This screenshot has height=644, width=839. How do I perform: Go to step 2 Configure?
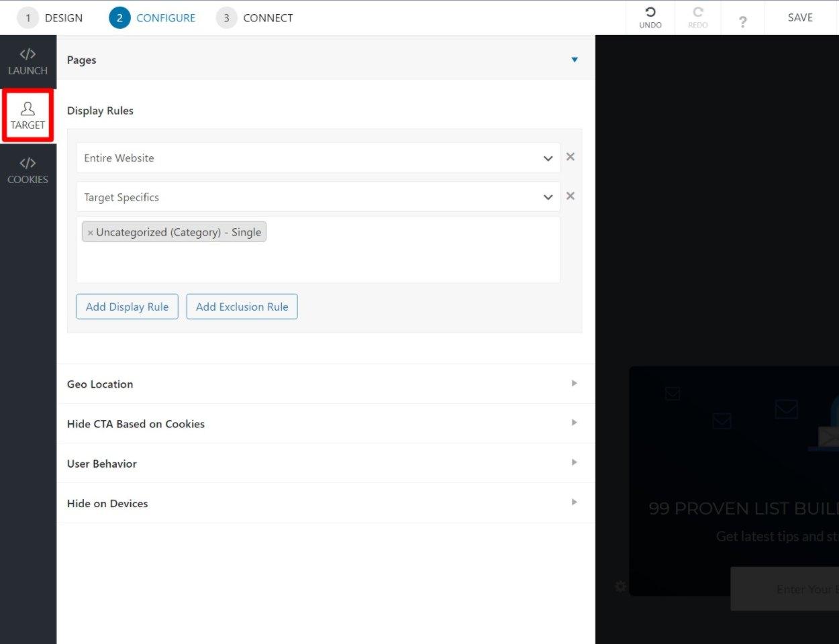153,18
